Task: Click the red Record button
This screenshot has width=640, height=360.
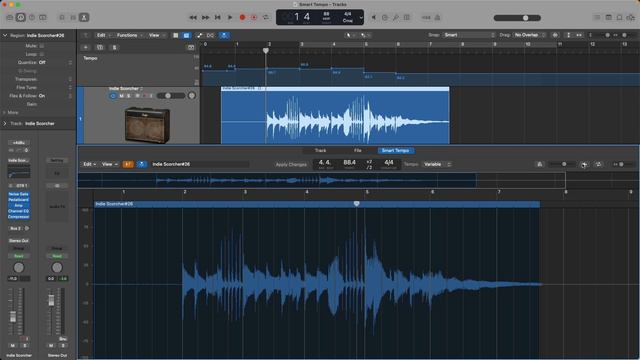Action: (x=242, y=18)
